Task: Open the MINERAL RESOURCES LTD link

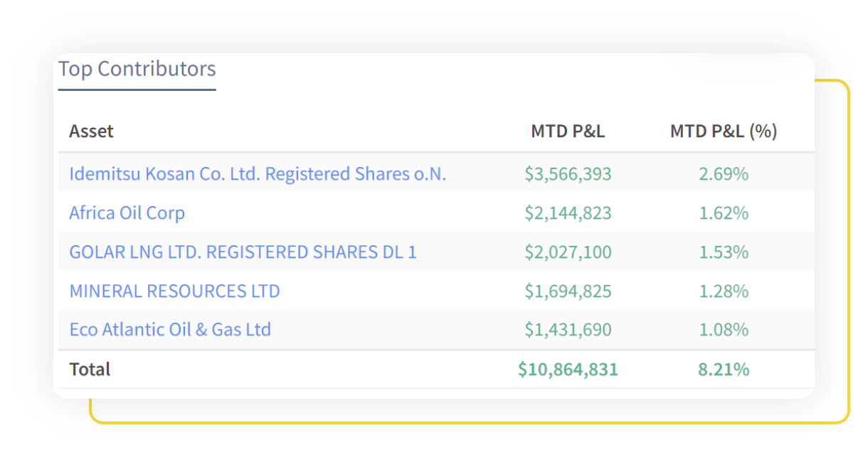Action: (x=174, y=291)
